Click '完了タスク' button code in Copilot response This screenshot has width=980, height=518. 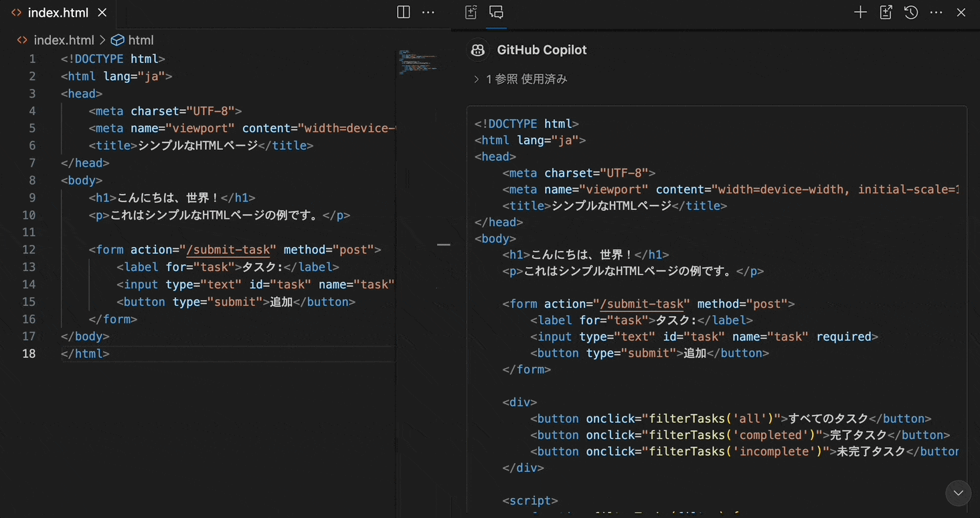[x=740, y=435]
